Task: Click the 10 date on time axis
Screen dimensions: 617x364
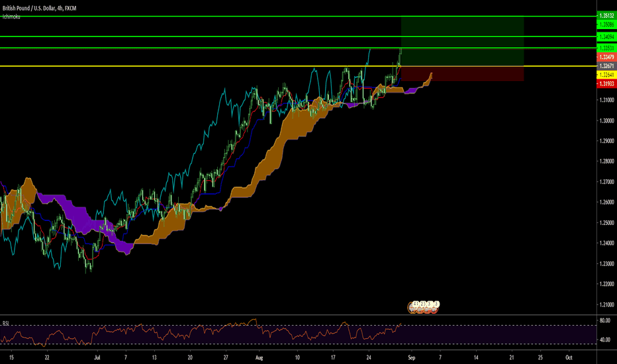Action: pos(297,357)
